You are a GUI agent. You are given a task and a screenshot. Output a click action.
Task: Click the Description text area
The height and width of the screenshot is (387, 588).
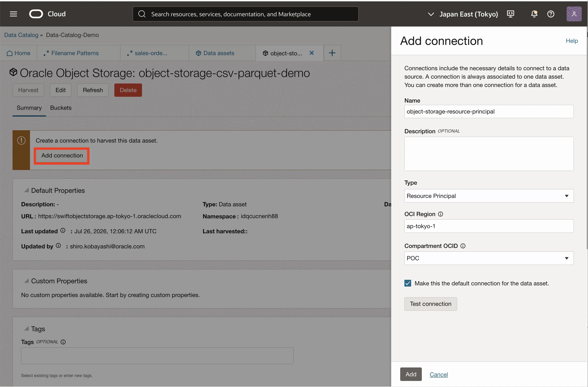pos(489,154)
